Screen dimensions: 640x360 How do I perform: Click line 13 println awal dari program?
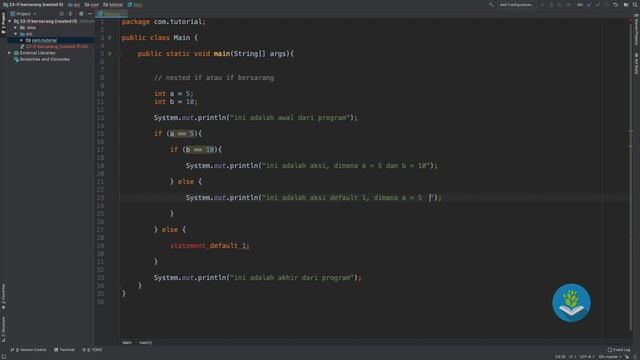(x=256, y=118)
